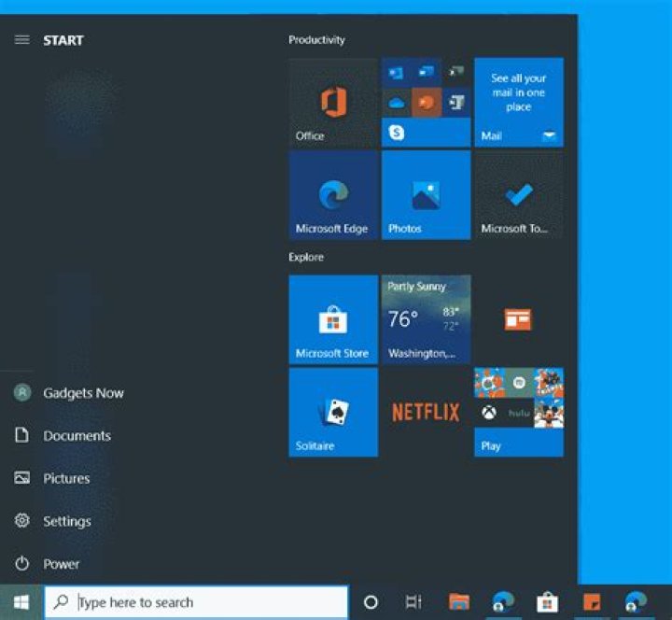Open Word from the Productivity folder tile
Image resolution: width=672 pixels, height=620 pixels.
tap(427, 73)
